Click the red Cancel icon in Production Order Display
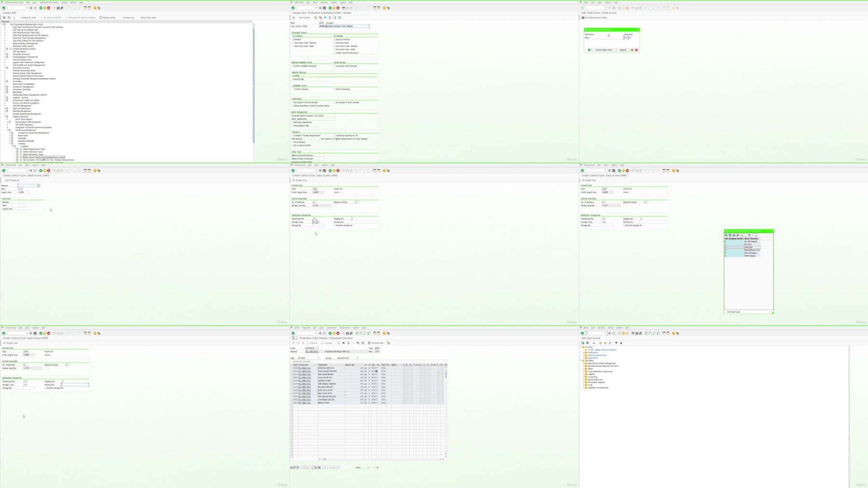 [338, 333]
